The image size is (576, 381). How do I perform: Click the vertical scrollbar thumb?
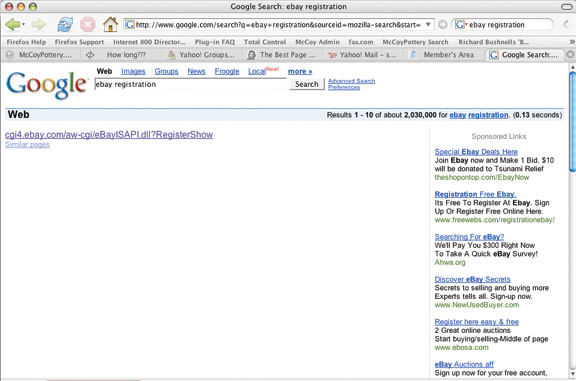(572, 121)
